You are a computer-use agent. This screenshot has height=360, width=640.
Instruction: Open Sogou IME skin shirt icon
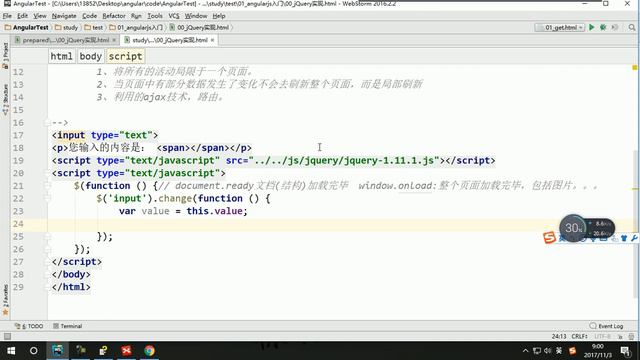(x=624, y=238)
